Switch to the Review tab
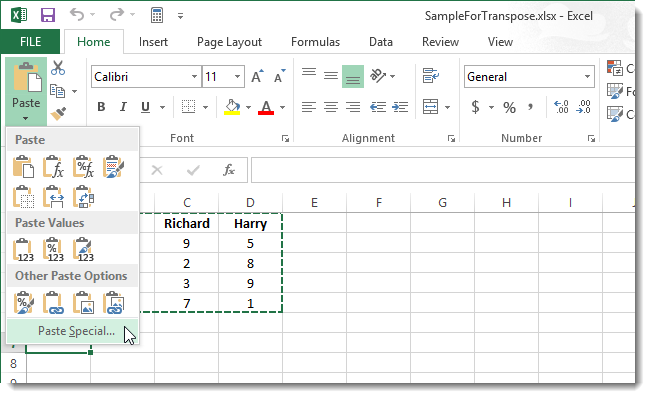The height and width of the screenshot is (398, 650). click(x=440, y=42)
